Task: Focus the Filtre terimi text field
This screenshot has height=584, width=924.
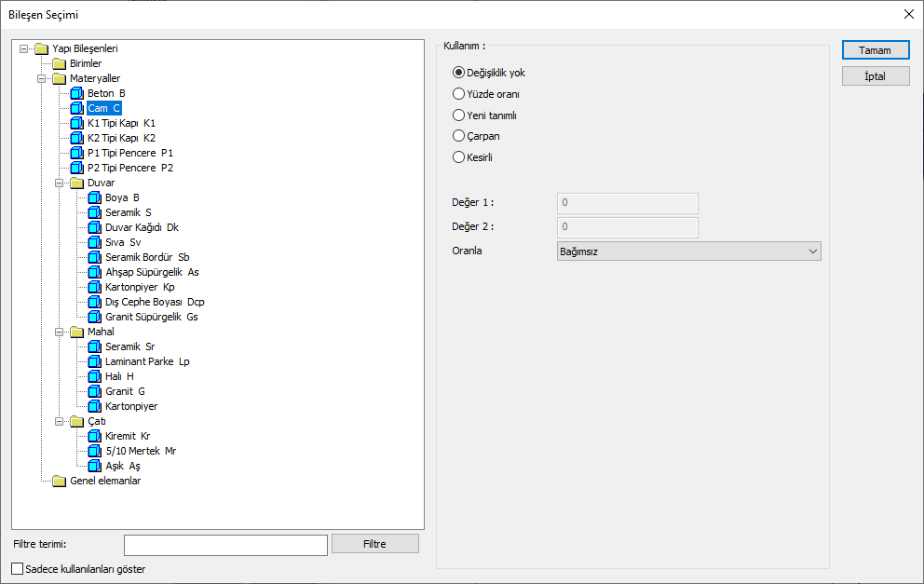Action: (225, 545)
